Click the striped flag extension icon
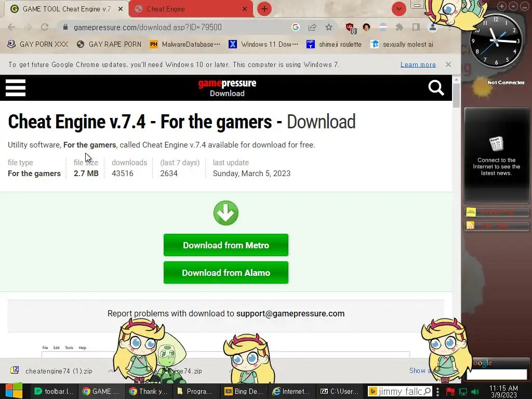This screenshot has height=399, width=532. (383, 27)
